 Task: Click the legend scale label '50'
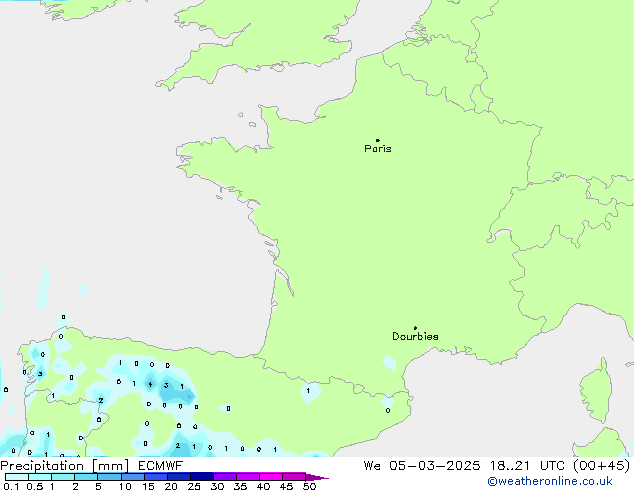(x=309, y=486)
